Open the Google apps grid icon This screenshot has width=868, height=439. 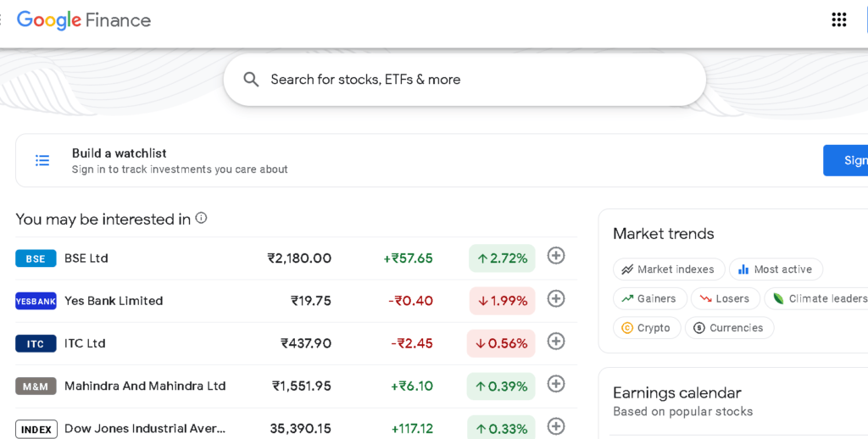(838, 20)
